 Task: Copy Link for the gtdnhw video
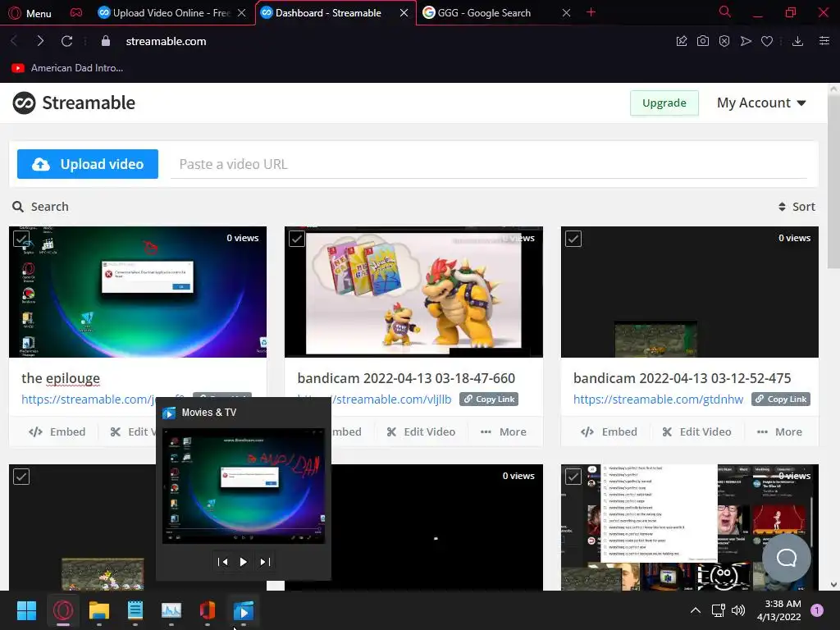(x=781, y=399)
